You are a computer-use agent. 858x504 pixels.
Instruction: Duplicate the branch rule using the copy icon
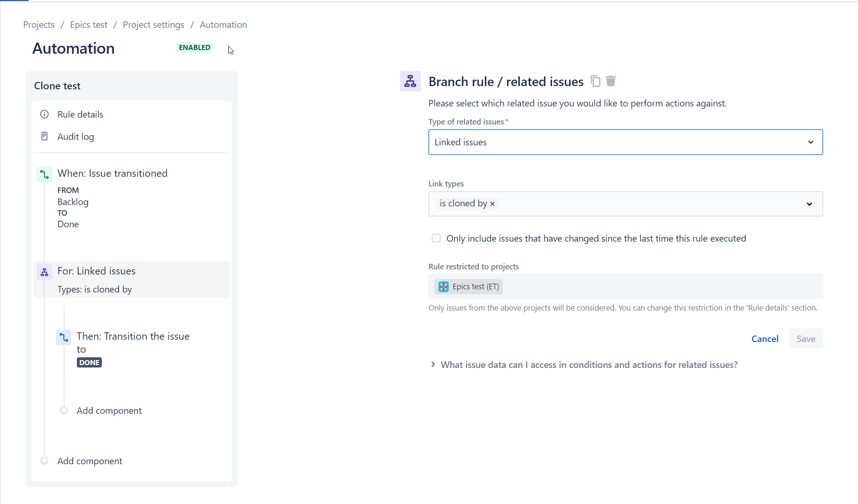(595, 81)
